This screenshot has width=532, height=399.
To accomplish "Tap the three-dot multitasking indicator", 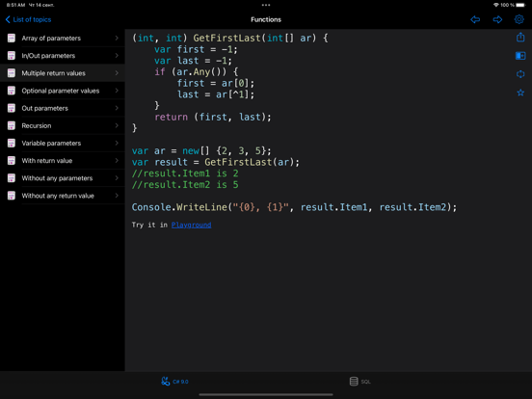I will pyautogui.click(x=266, y=5).
